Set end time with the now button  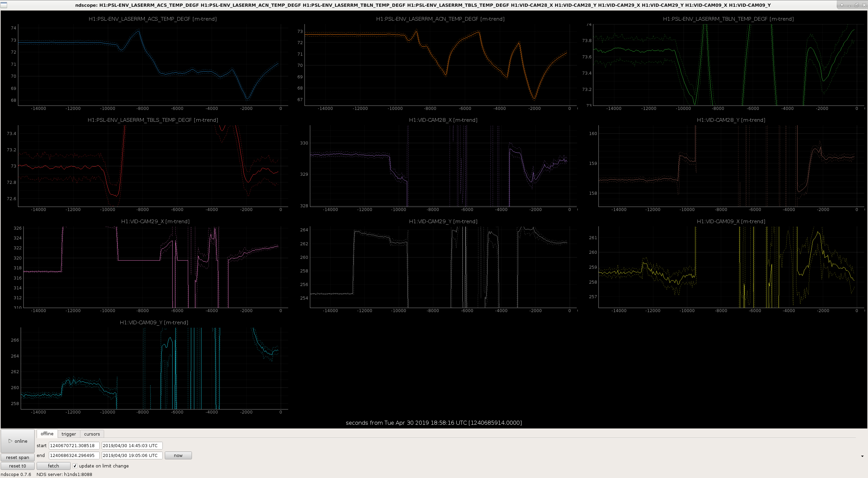178,455
